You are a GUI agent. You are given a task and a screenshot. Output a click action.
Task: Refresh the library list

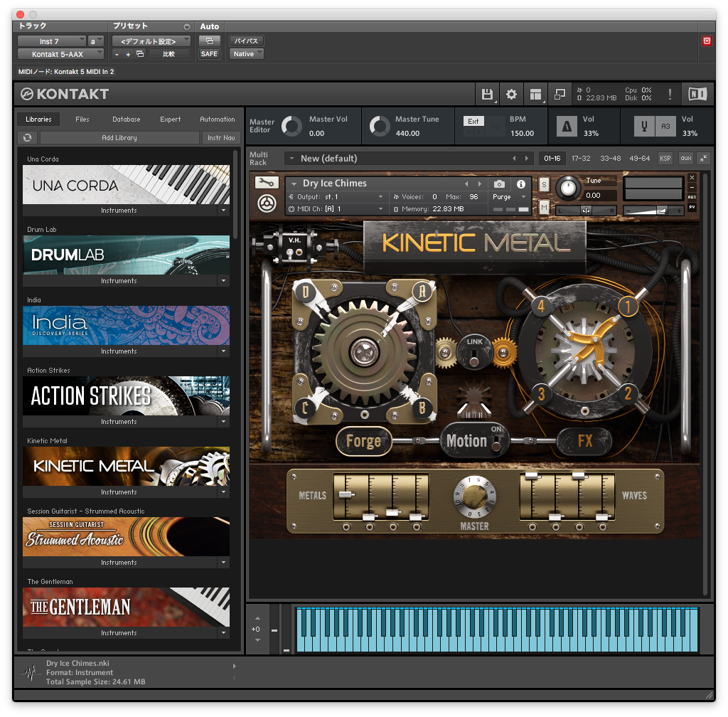(x=28, y=137)
